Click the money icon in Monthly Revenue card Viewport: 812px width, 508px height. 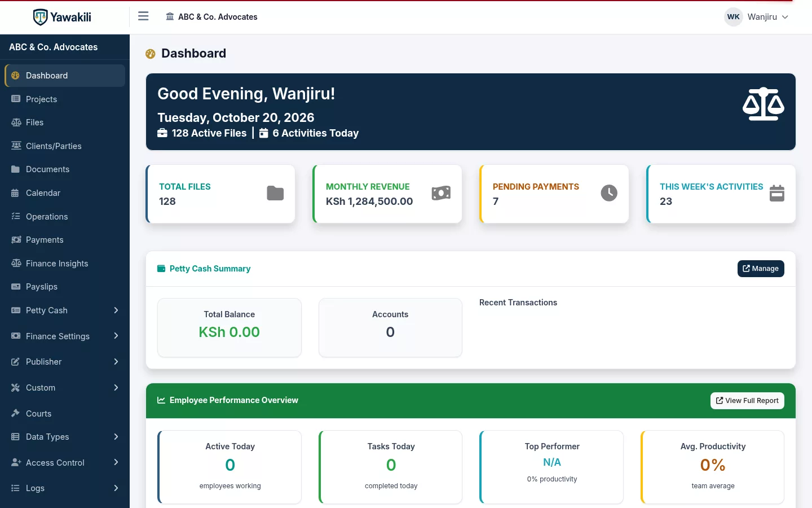[441, 193]
